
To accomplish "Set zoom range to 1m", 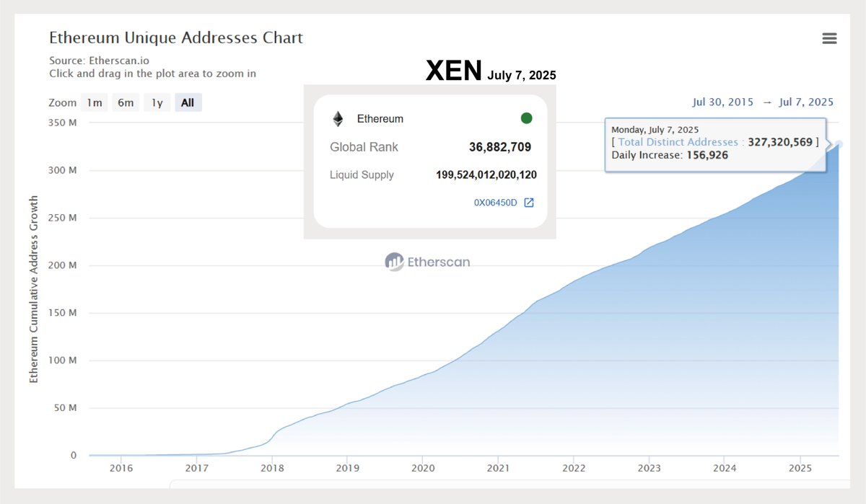I will tap(95, 102).
